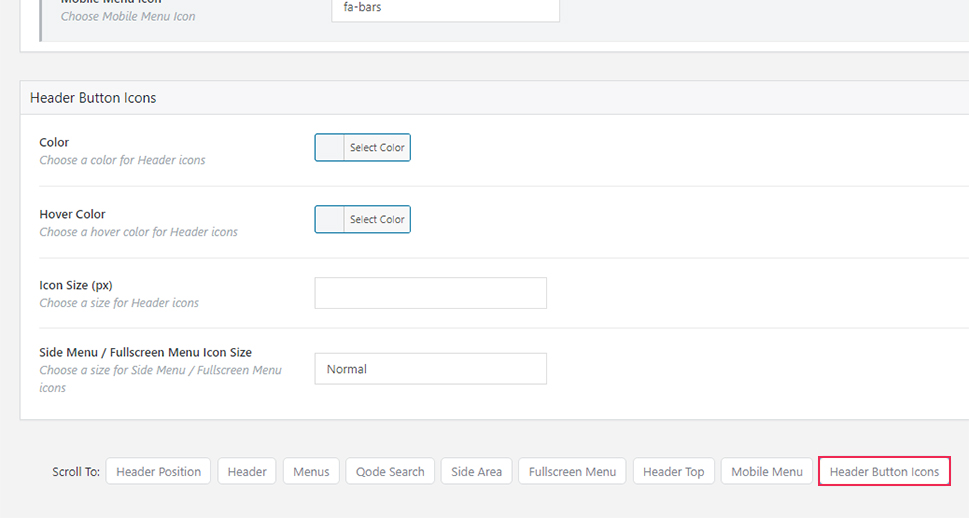The height and width of the screenshot is (518, 969).
Task: Jump to the Menus section
Action: (x=311, y=472)
